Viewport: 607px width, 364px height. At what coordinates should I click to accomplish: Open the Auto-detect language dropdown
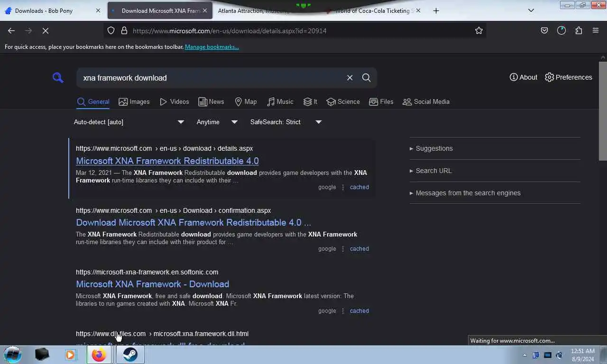(129, 122)
